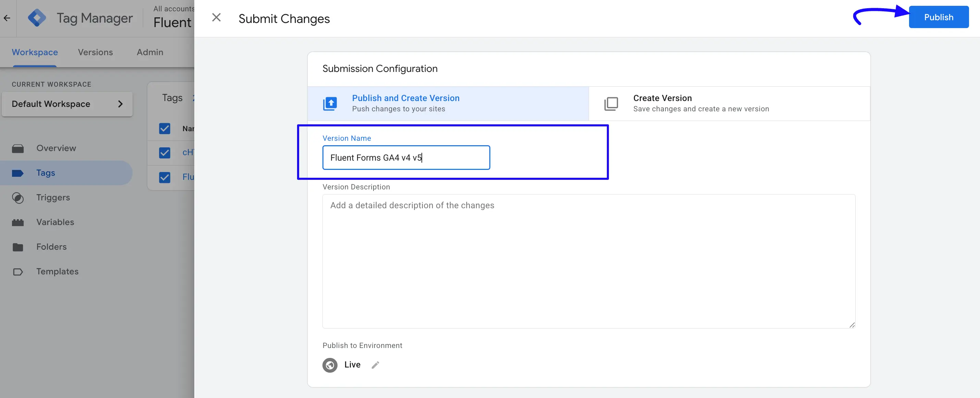The width and height of the screenshot is (980, 398).
Task: Click 'Push changes to your sites' text
Action: point(398,109)
